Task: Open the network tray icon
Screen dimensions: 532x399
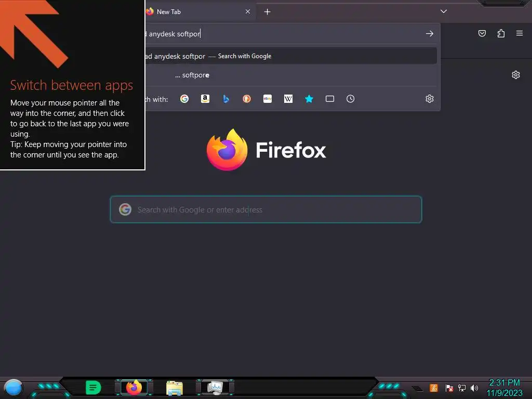Action: [x=462, y=388]
